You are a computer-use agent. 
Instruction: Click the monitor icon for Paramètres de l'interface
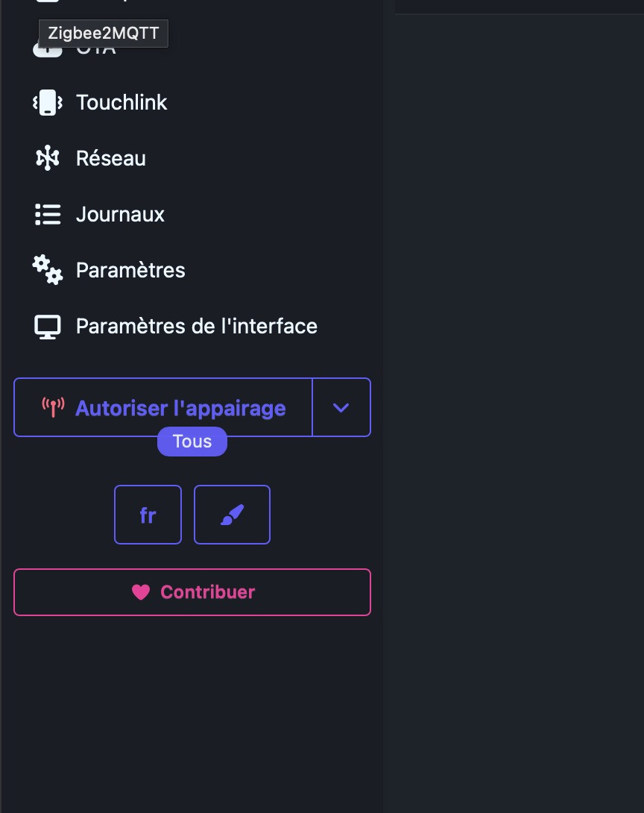(48, 326)
